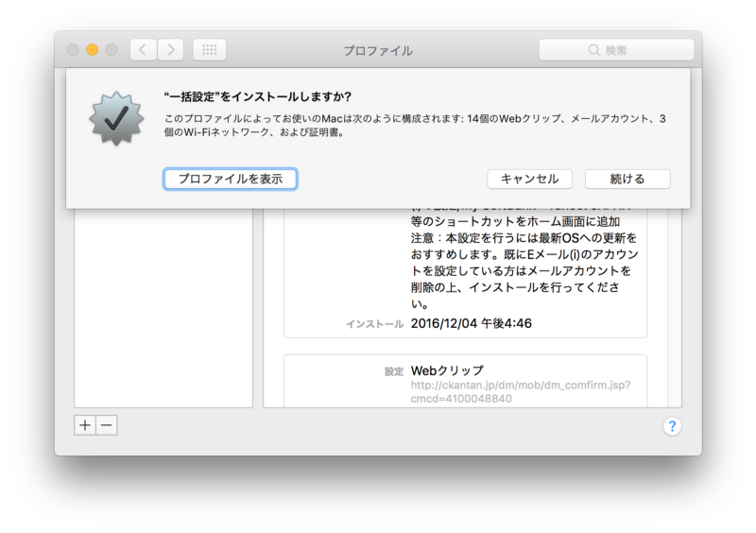The height and width of the screenshot is (533, 756).
Task: Remove the profile with the minus button
Action: (107, 425)
